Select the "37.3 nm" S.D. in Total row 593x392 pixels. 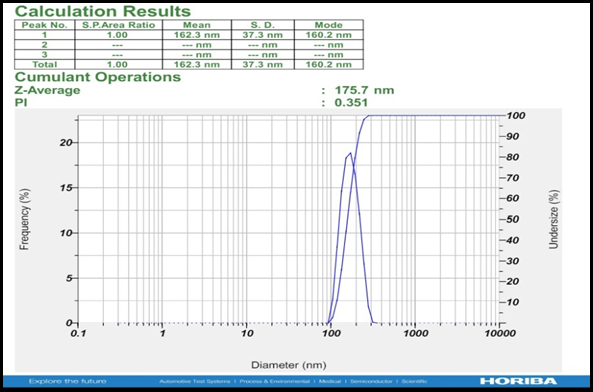[262, 64]
